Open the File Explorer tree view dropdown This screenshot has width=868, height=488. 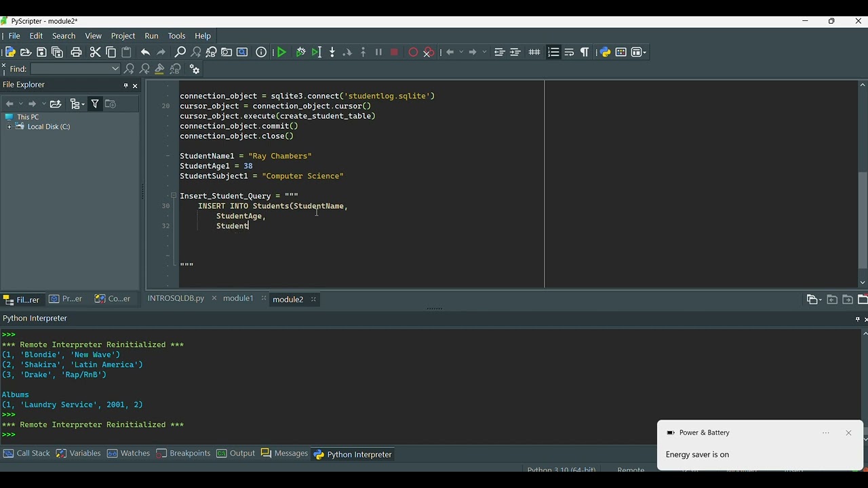point(77,104)
